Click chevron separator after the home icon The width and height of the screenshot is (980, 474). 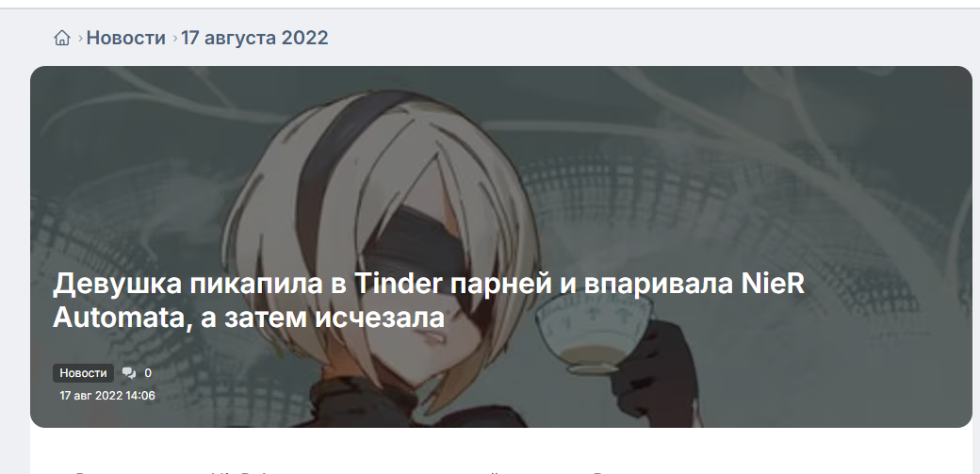81,39
